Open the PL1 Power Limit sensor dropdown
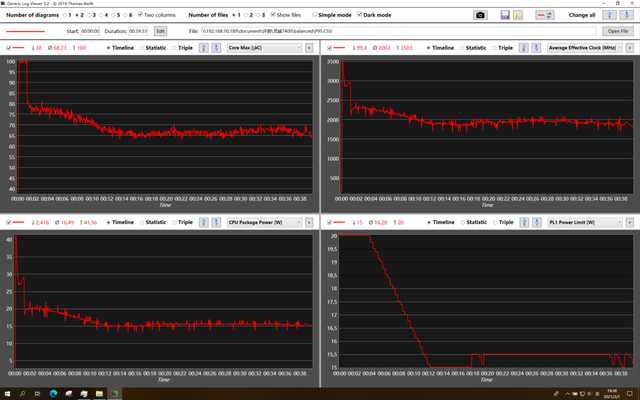The width and height of the screenshot is (640, 400). pos(584,222)
